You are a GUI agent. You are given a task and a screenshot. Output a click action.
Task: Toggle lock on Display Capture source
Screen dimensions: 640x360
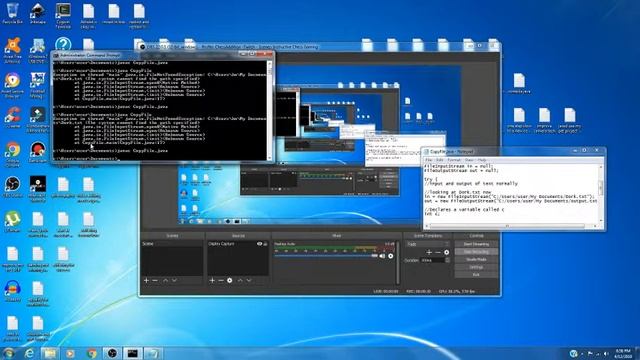coord(265,244)
